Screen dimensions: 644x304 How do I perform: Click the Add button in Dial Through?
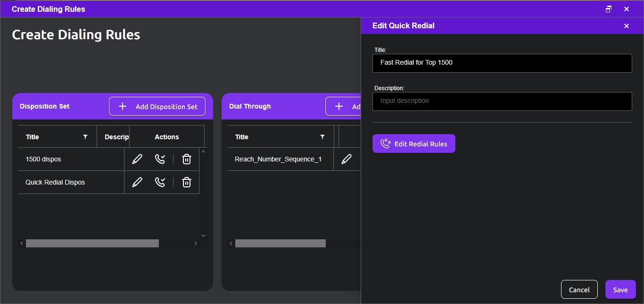pos(343,106)
